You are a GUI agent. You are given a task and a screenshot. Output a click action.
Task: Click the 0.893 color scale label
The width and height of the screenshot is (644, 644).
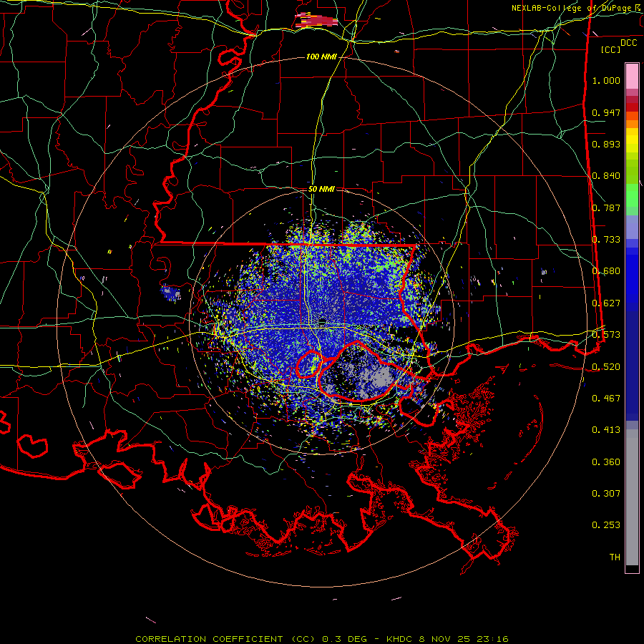click(606, 144)
